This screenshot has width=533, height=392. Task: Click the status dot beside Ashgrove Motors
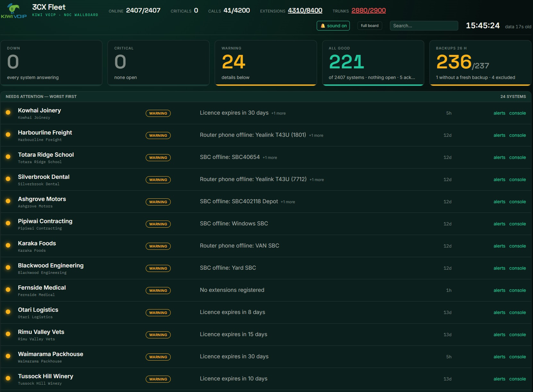click(x=8, y=201)
